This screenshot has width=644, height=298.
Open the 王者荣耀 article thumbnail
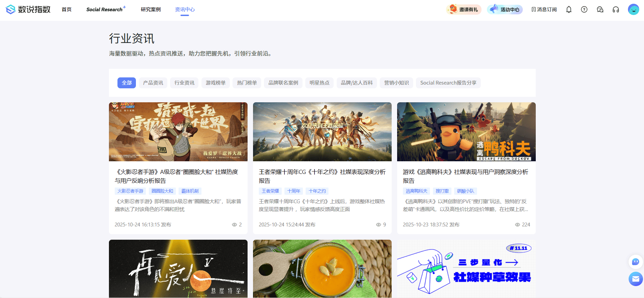(x=322, y=132)
